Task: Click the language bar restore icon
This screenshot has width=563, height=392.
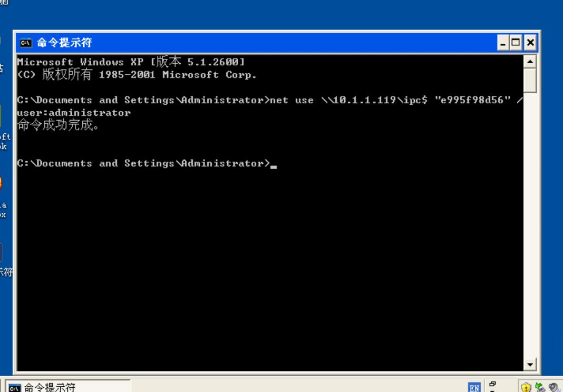Action: 492,384
